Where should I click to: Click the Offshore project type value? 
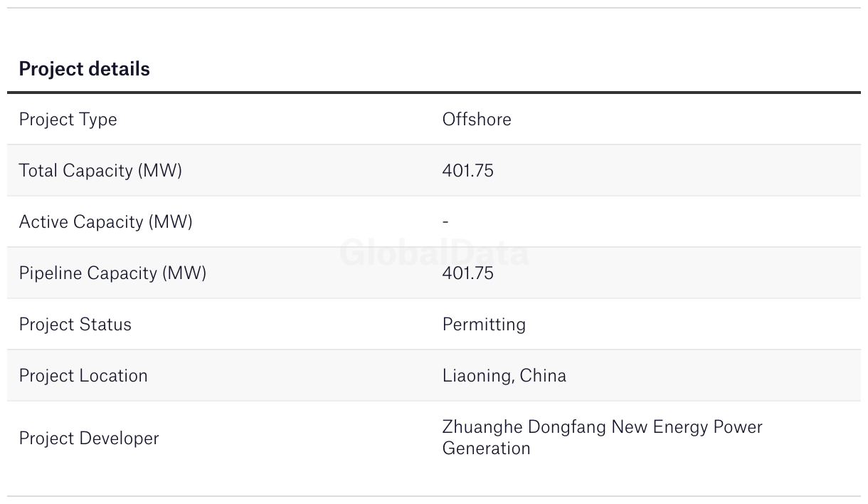477,120
